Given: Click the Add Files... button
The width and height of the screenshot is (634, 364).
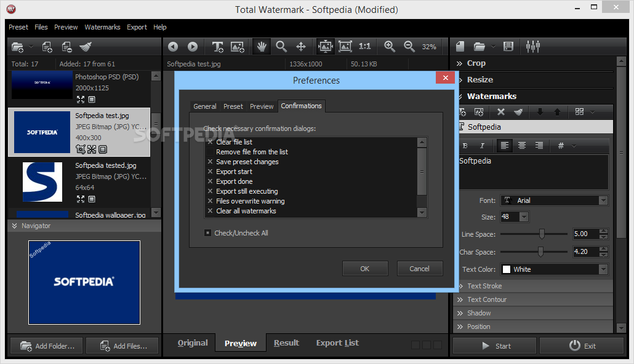Looking at the screenshot, I should [122, 346].
